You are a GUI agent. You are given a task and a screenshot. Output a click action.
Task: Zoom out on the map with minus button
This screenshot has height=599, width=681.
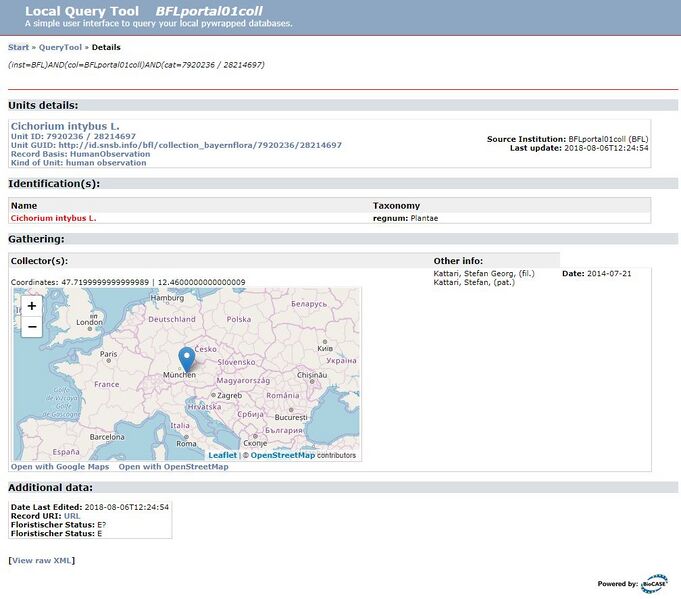32,327
